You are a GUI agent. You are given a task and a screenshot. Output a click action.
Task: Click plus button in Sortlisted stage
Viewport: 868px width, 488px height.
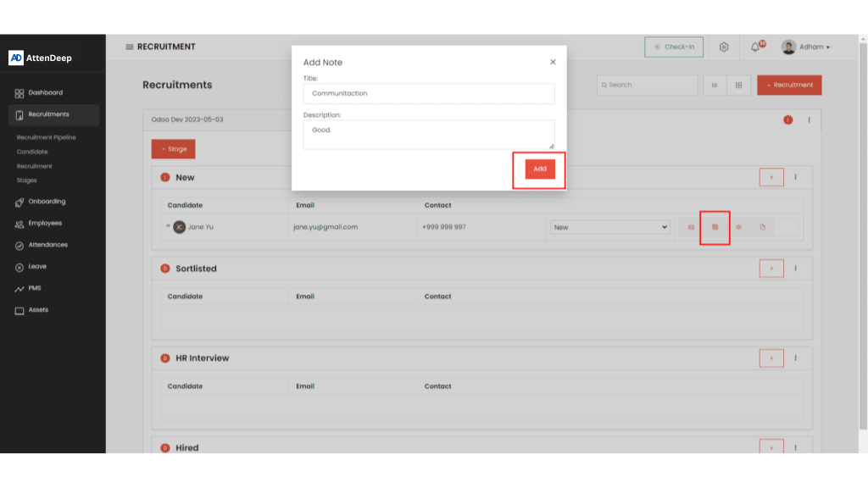pyautogui.click(x=771, y=269)
